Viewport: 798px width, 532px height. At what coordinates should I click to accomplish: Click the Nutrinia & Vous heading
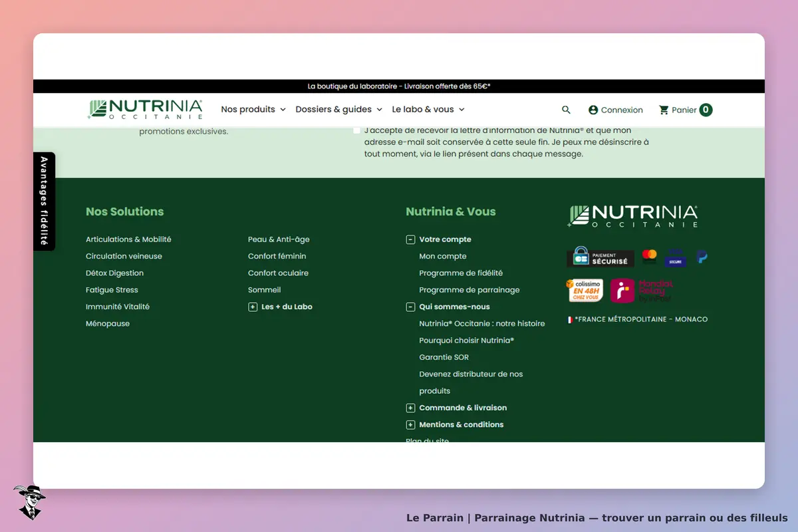[451, 211]
